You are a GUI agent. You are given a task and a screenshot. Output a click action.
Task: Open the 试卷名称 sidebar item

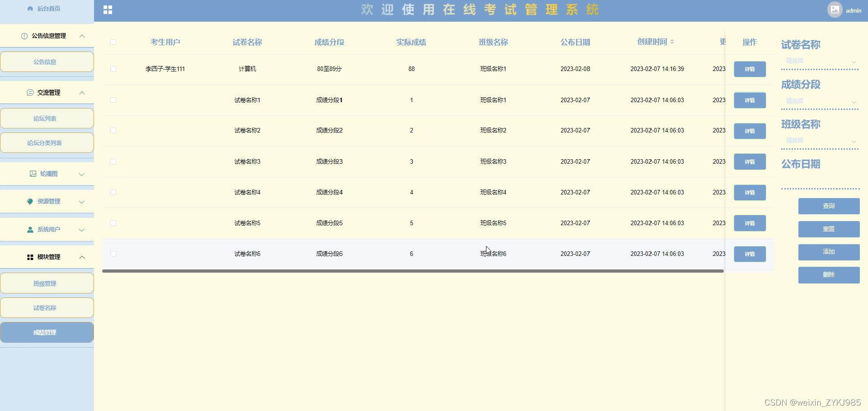tap(47, 308)
